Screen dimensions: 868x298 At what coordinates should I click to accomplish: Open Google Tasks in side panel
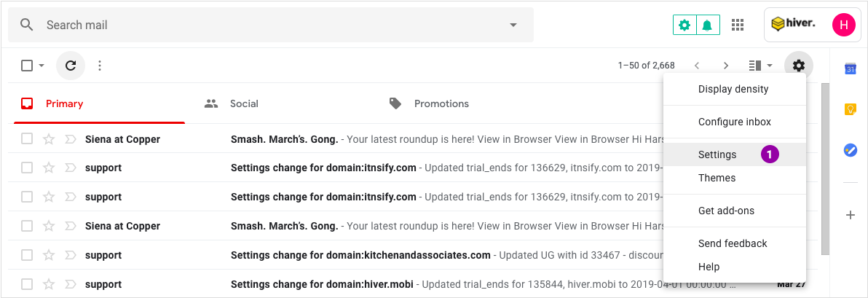tap(851, 149)
